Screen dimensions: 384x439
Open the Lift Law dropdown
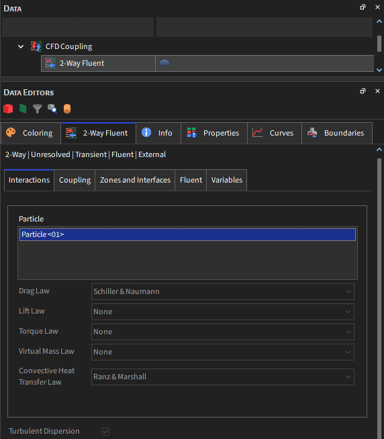tap(223, 312)
